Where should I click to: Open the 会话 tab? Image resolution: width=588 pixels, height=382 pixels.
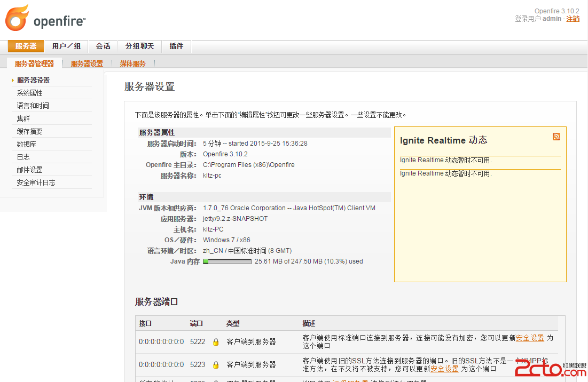pyautogui.click(x=103, y=46)
